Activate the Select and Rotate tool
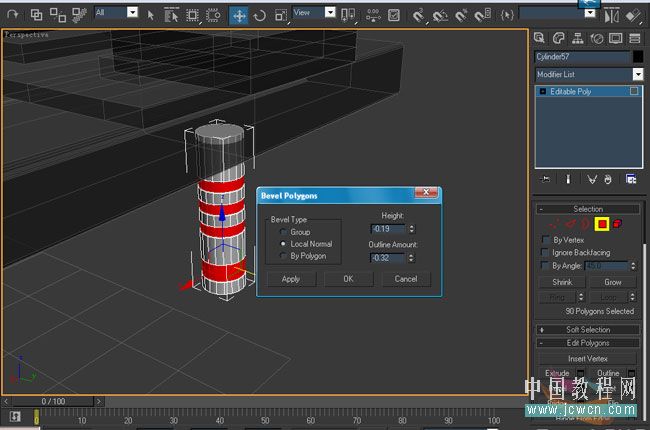Image resolution: width=650 pixels, height=430 pixels. pyautogui.click(x=260, y=16)
